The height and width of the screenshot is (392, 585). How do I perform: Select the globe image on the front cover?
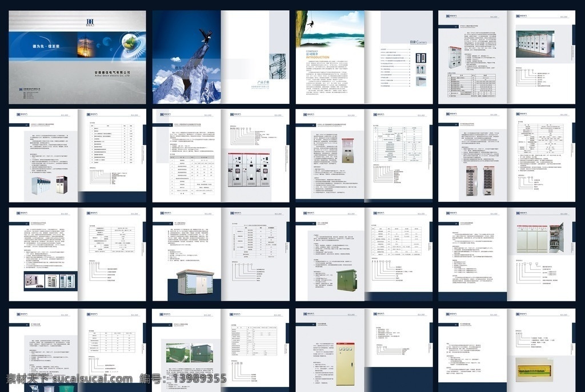coord(129,42)
